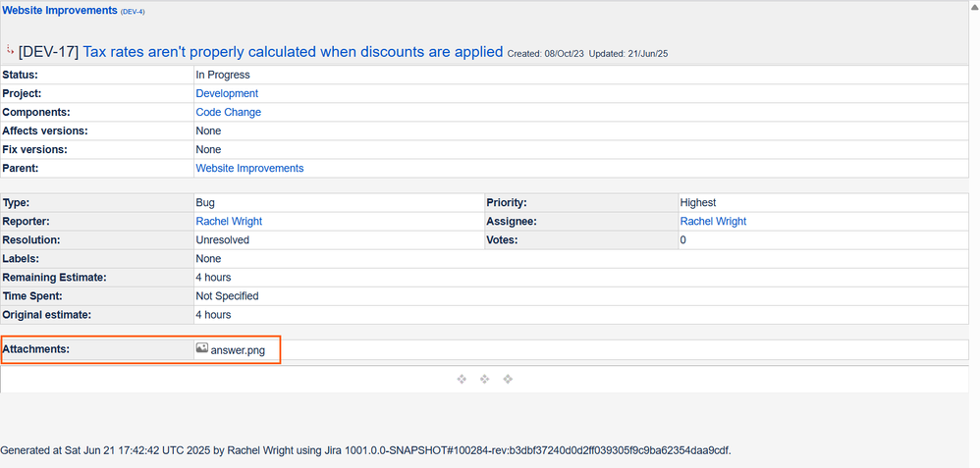Select the Generated at footer text
The image size is (980, 468).
pos(365,450)
